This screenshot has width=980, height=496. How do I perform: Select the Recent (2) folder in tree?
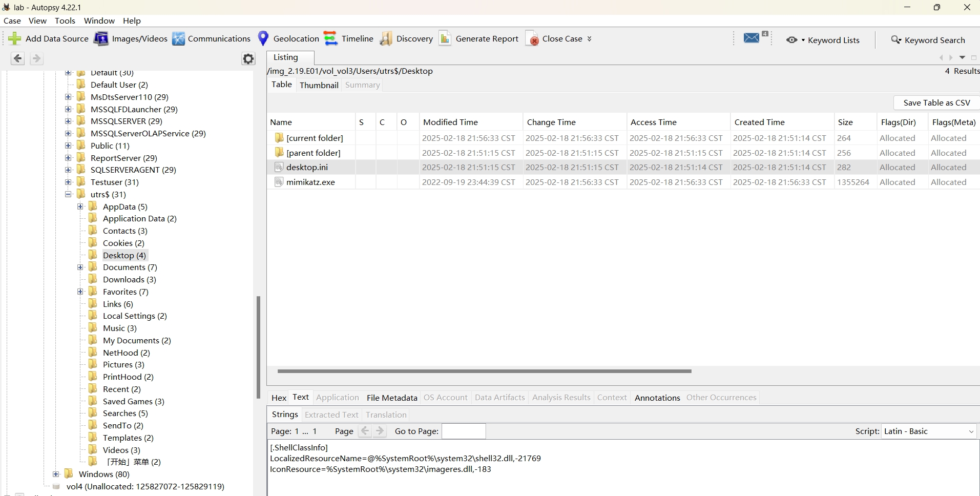tap(121, 389)
